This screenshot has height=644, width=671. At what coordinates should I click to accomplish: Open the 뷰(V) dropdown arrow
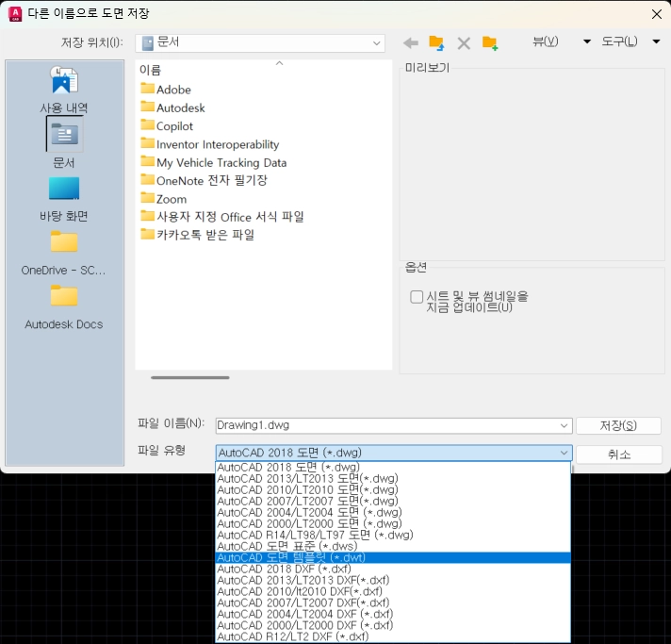click(587, 41)
